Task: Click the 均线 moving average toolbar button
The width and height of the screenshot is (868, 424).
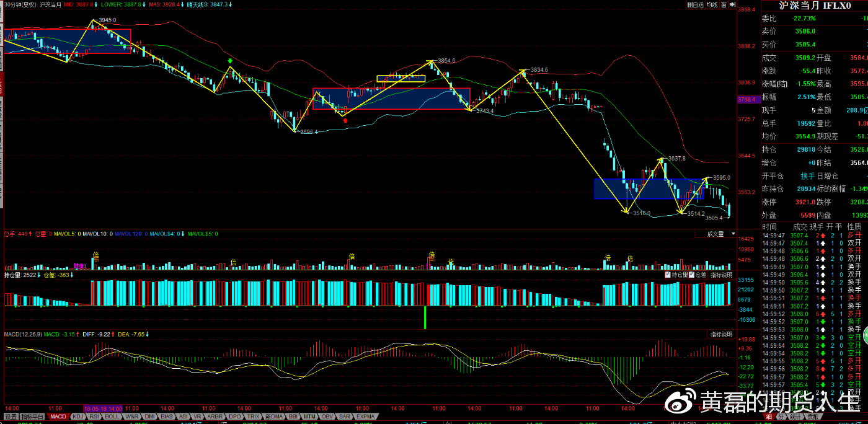Action: click(711, 4)
